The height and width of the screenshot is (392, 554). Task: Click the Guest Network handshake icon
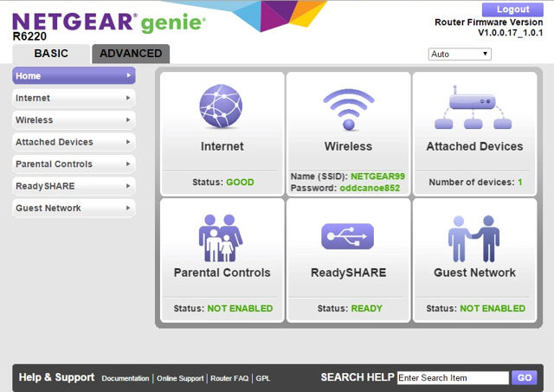[x=473, y=238]
